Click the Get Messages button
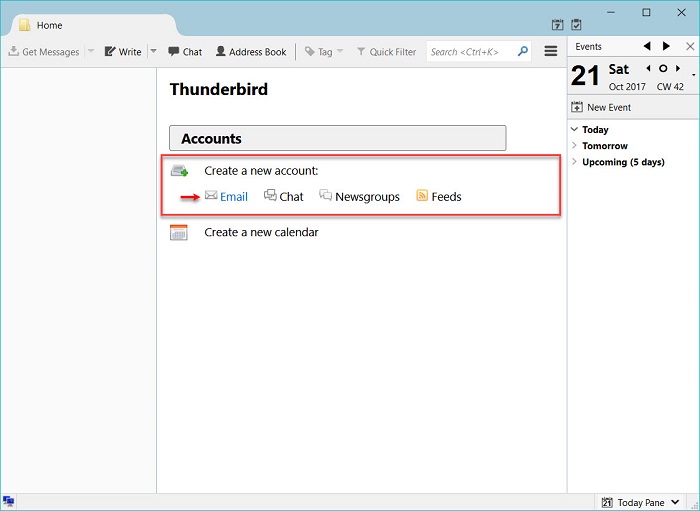This screenshot has height=511, width=700. (x=44, y=52)
